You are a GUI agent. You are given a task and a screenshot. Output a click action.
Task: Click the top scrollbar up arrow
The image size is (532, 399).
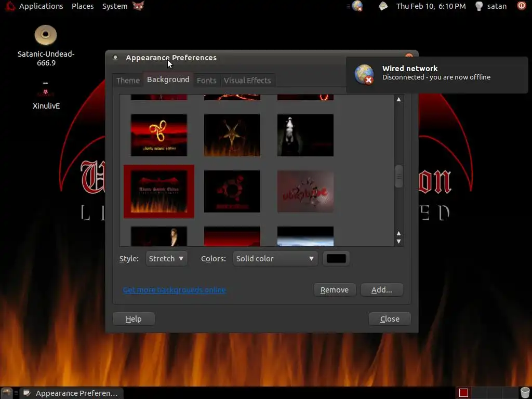398,99
